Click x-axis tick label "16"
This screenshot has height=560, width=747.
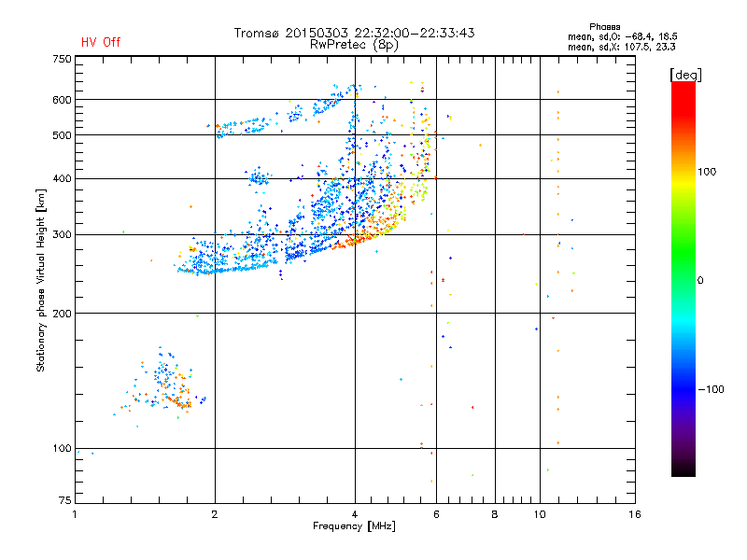tap(635, 514)
